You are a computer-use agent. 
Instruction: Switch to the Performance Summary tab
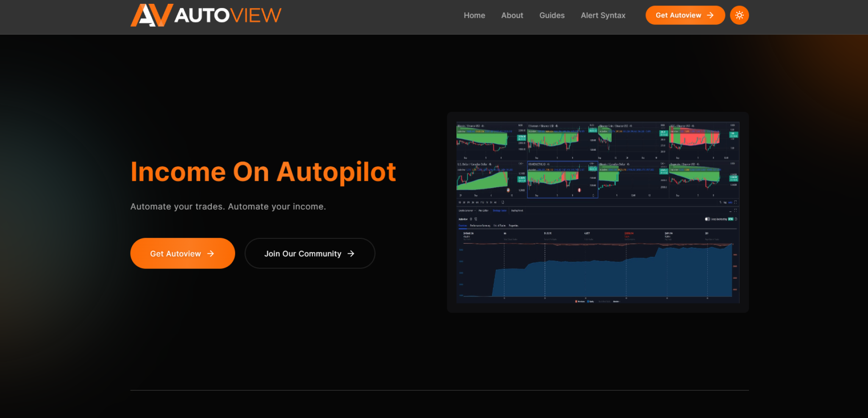point(480,226)
